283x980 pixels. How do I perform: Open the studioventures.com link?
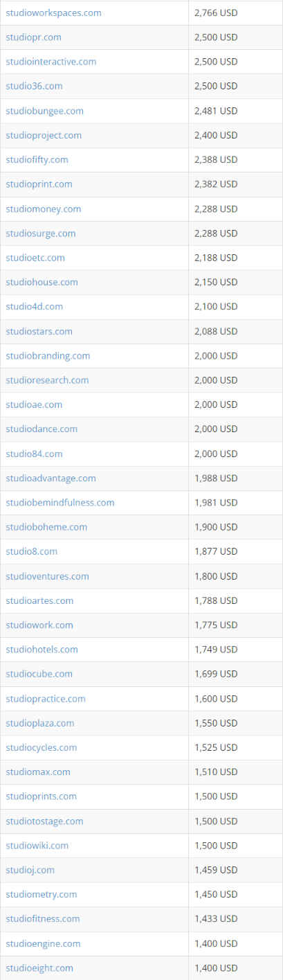(x=47, y=576)
